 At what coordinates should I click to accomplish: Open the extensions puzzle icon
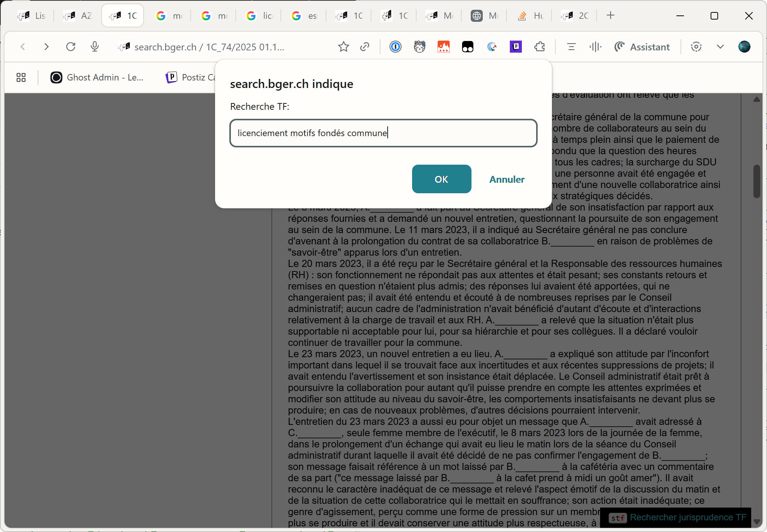[540, 47]
